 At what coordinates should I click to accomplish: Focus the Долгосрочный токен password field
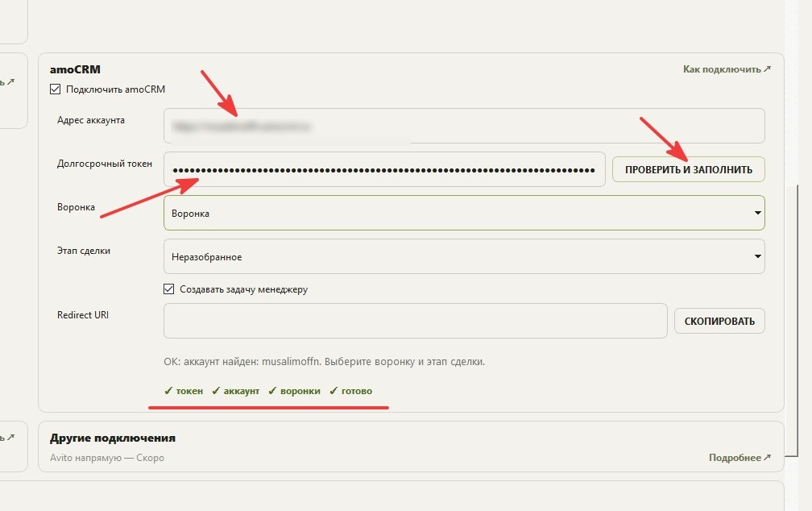click(x=384, y=169)
